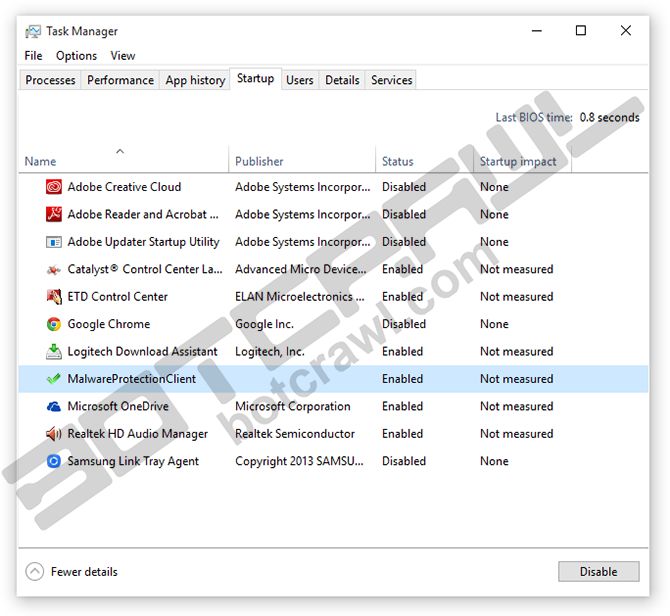This screenshot has width=670, height=616.
Task: Click the Adobe Reader and Acrobat icon
Action: [x=54, y=214]
